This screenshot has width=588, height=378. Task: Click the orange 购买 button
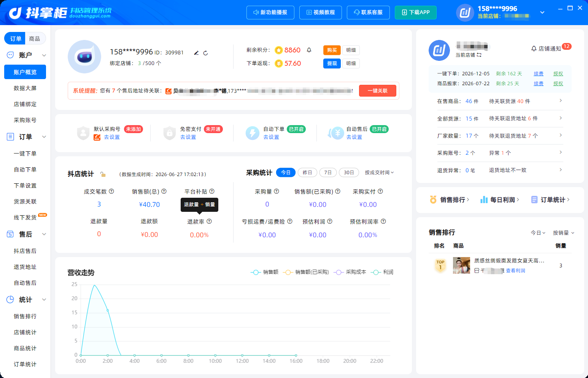click(x=332, y=50)
